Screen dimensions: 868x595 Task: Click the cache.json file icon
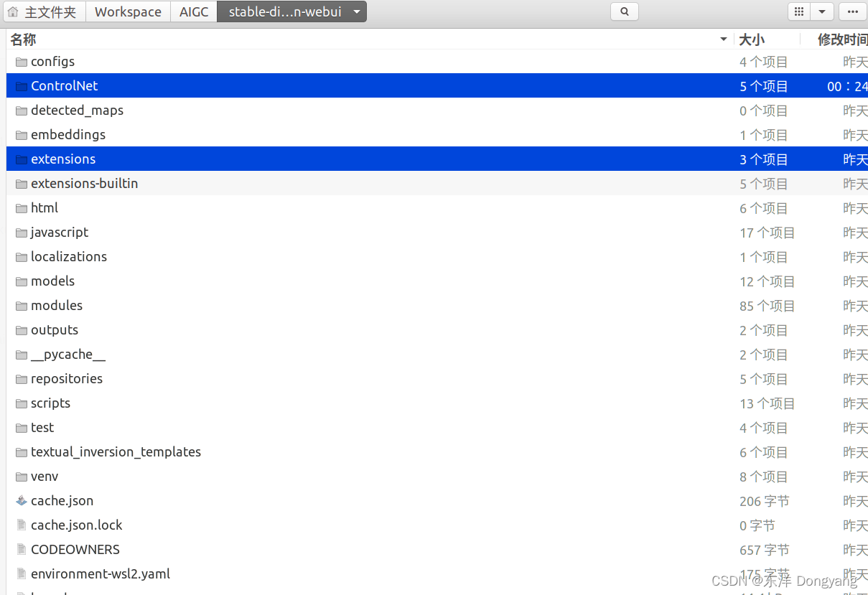point(22,501)
